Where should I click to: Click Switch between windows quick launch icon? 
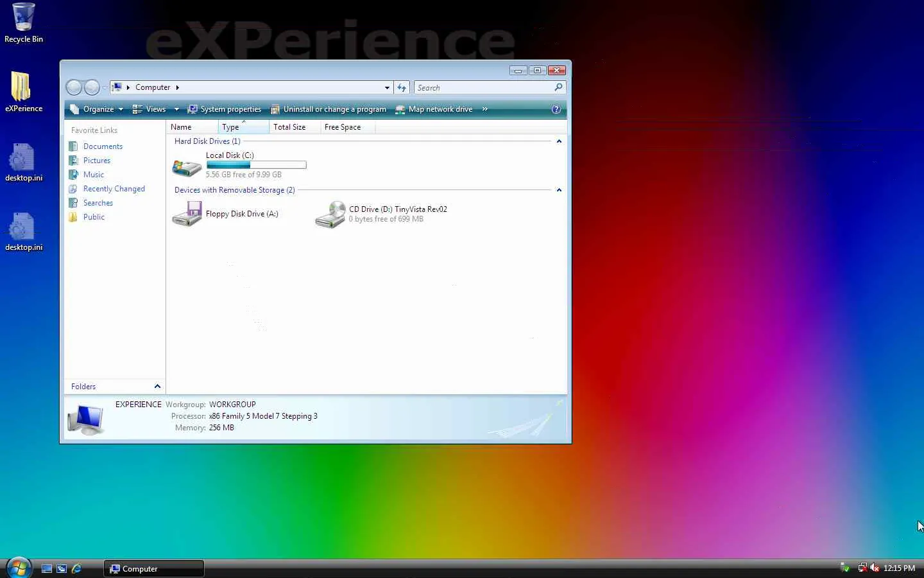62,568
